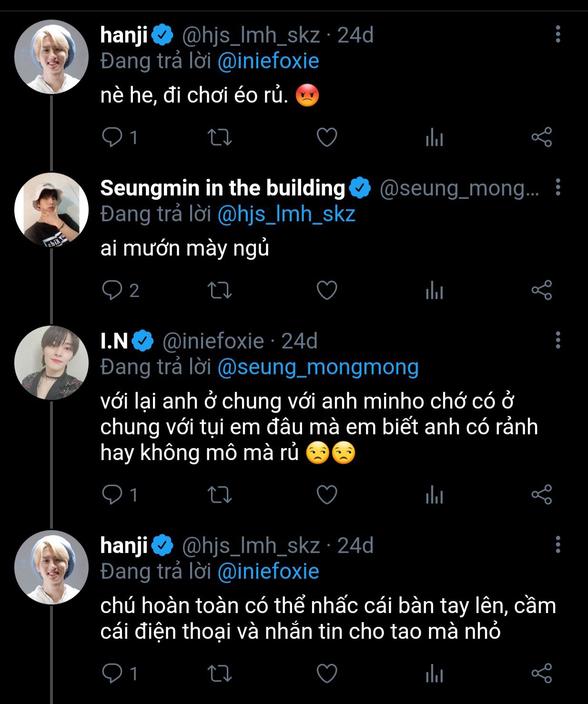Reply to I.N's tweet
Image resolution: width=588 pixels, height=704 pixels.
coord(112,495)
